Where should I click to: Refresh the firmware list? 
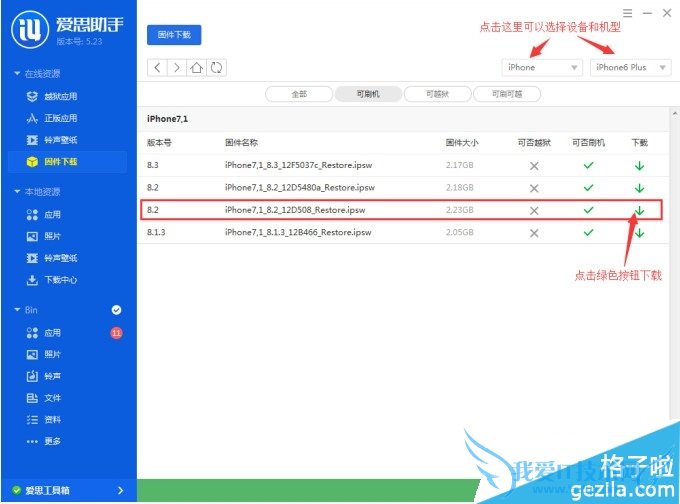[x=216, y=67]
